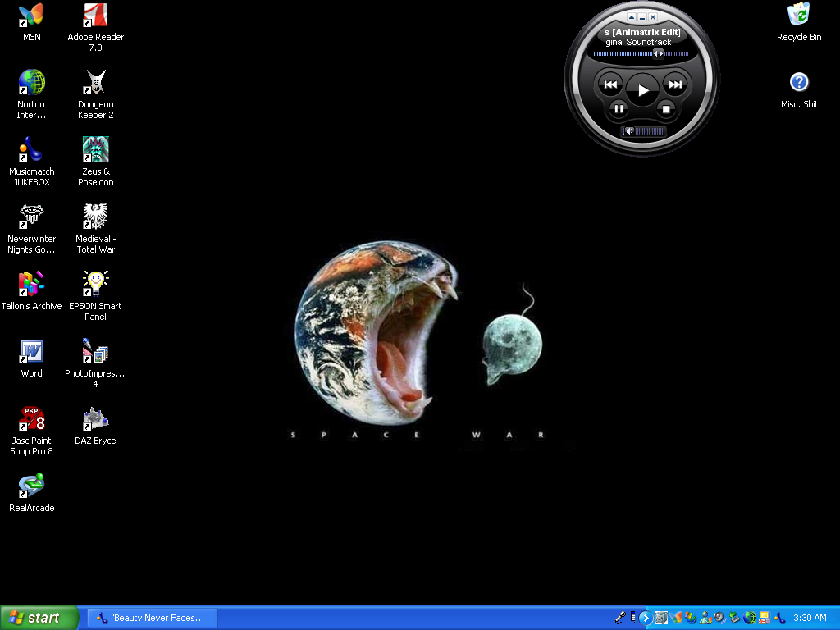Click the network monitor computer tray icon
Screen dimensions: 840x630
[x=765, y=619]
